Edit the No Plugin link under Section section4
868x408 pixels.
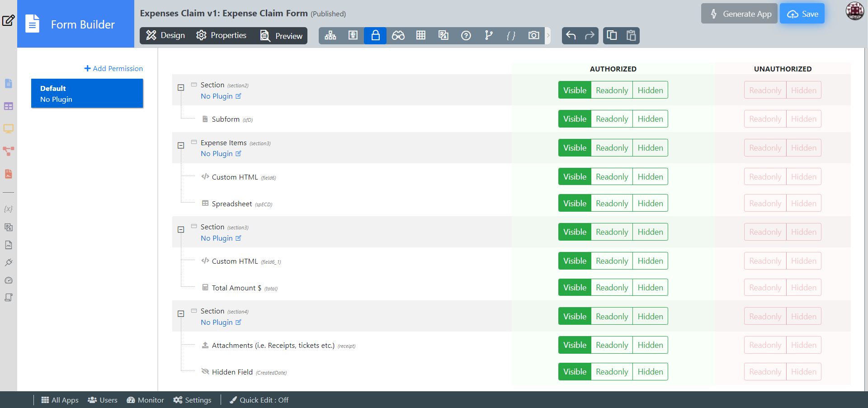[221, 323]
